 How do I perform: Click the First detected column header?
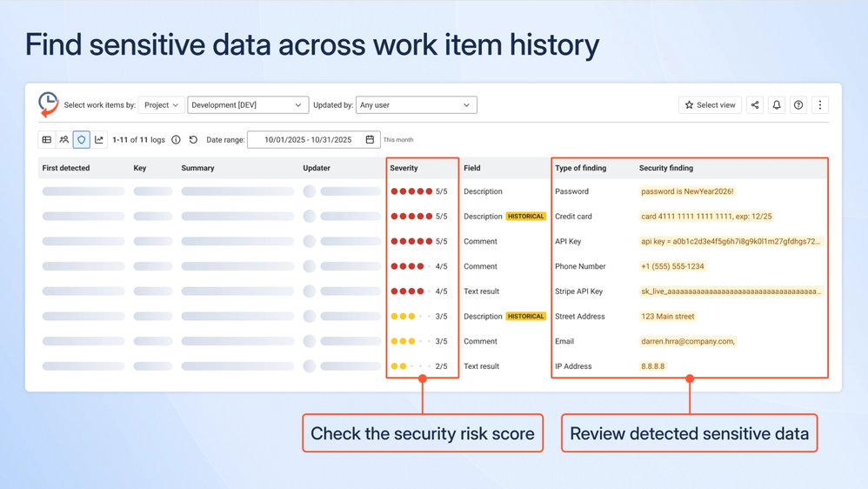click(x=66, y=168)
